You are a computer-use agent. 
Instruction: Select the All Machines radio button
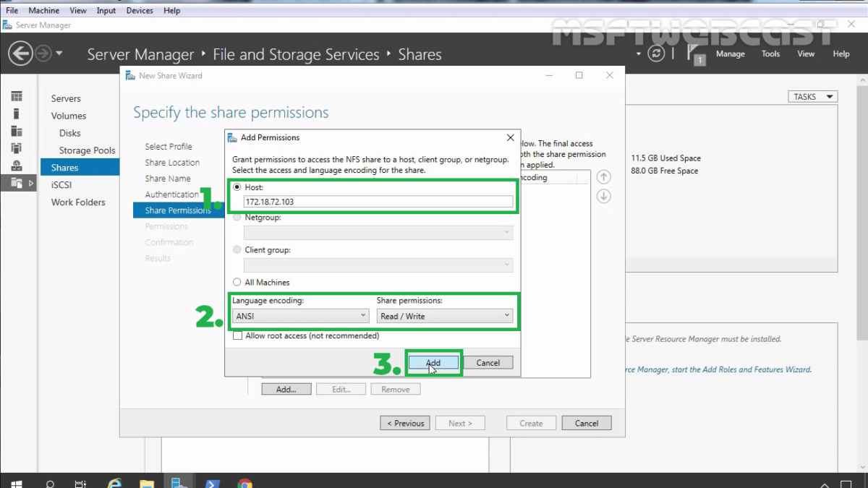pyautogui.click(x=237, y=282)
